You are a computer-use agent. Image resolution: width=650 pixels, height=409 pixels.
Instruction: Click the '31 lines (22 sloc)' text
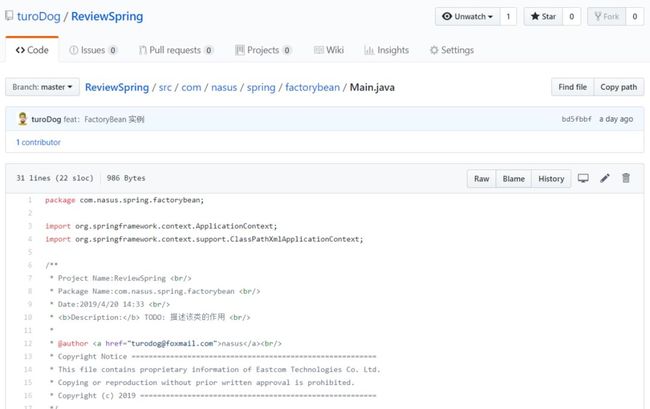55,178
